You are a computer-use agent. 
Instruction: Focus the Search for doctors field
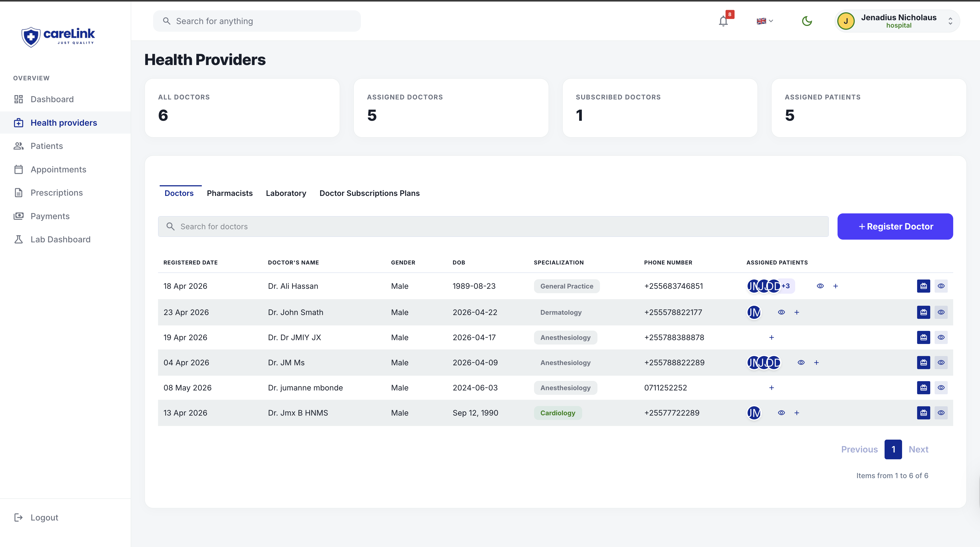pyautogui.click(x=493, y=227)
